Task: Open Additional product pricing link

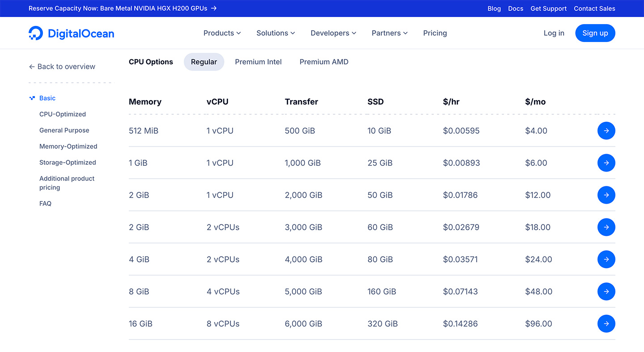Action: point(67,183)
